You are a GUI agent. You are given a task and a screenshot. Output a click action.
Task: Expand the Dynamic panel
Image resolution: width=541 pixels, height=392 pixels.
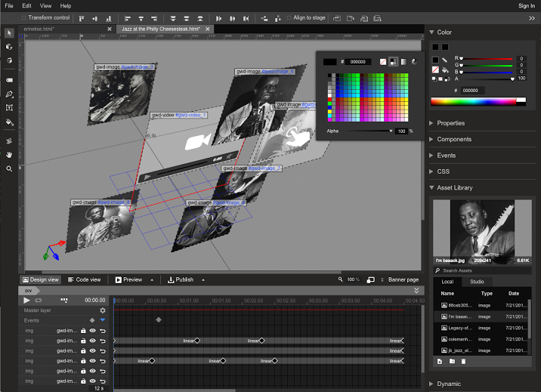[x=431, y=384]
